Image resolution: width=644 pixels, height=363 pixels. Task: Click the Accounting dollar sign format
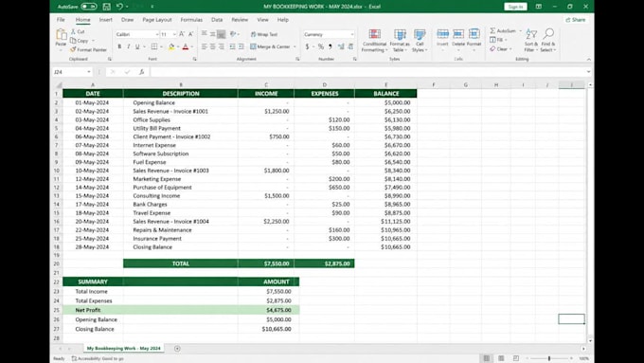(x=307, y=46)
